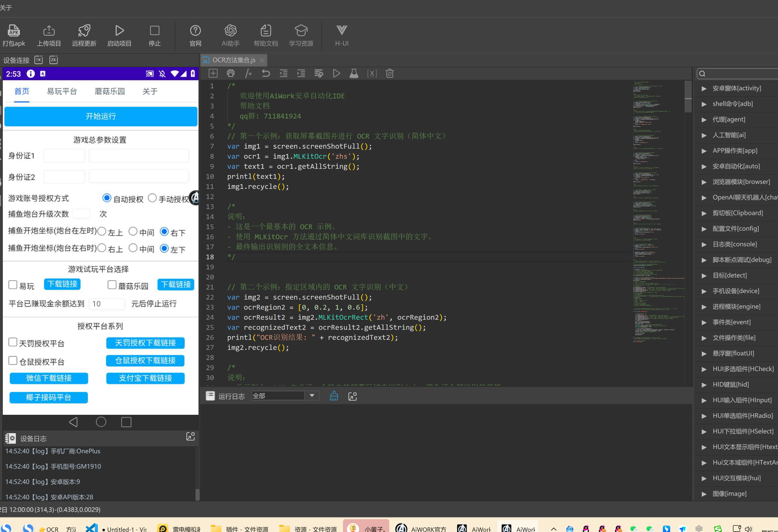The image size is (778, 532).
Task: Clear run log with broom icon
Action: [334, 396]
